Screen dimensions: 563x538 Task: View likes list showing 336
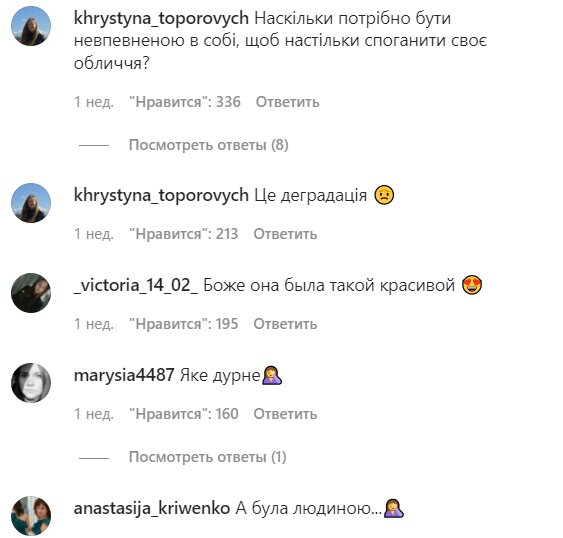pyautogui.click(x=185, y=102)
